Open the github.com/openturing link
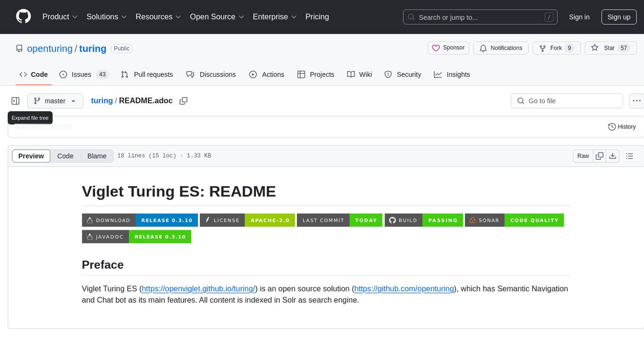 [404, 289]
